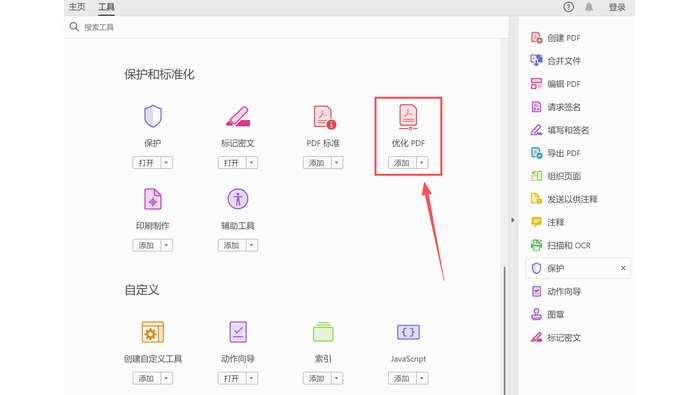
Task: Click the 添加 button under PDF 标准
Action: tap(317, 162)
